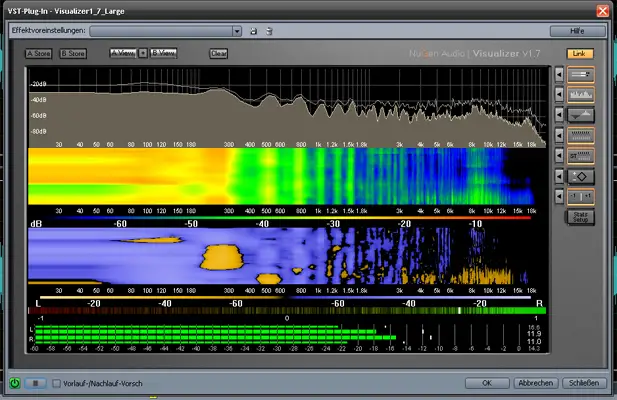Toggle the slope/tilt view icon

pyautogui.click(x=580, y=115)
